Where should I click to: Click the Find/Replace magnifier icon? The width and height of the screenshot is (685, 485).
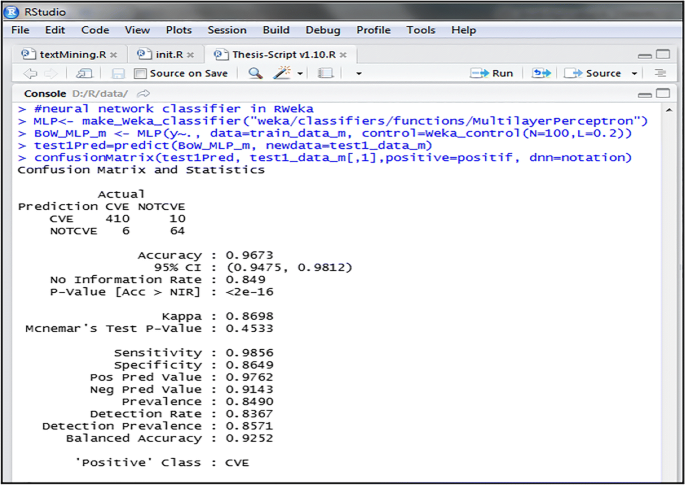(255, 73)
